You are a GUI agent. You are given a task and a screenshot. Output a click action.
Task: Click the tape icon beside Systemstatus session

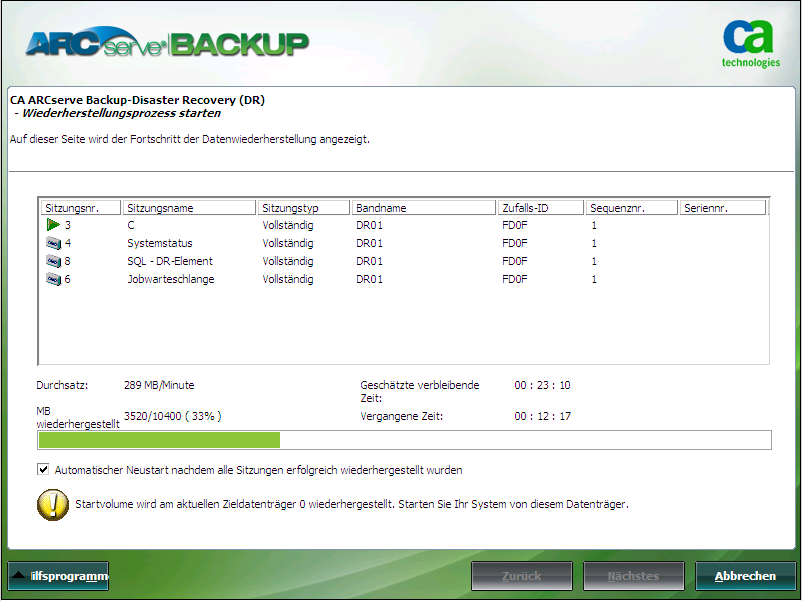click(52, 242)
